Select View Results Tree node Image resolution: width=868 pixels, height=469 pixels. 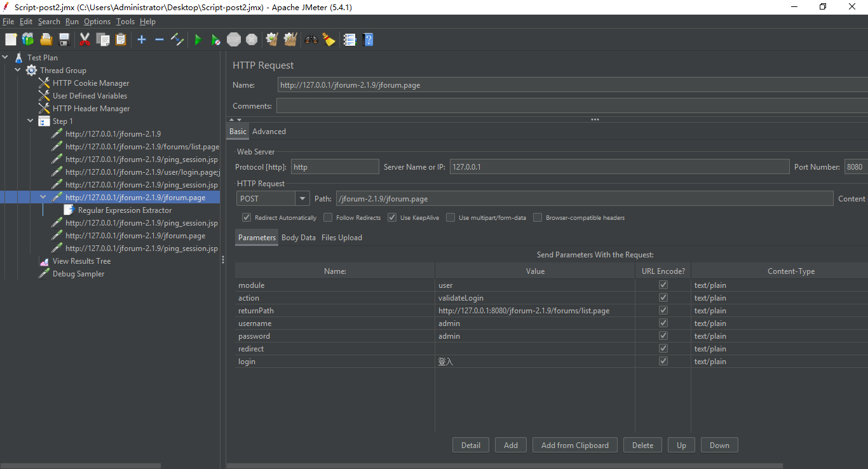tap(81, 261)
